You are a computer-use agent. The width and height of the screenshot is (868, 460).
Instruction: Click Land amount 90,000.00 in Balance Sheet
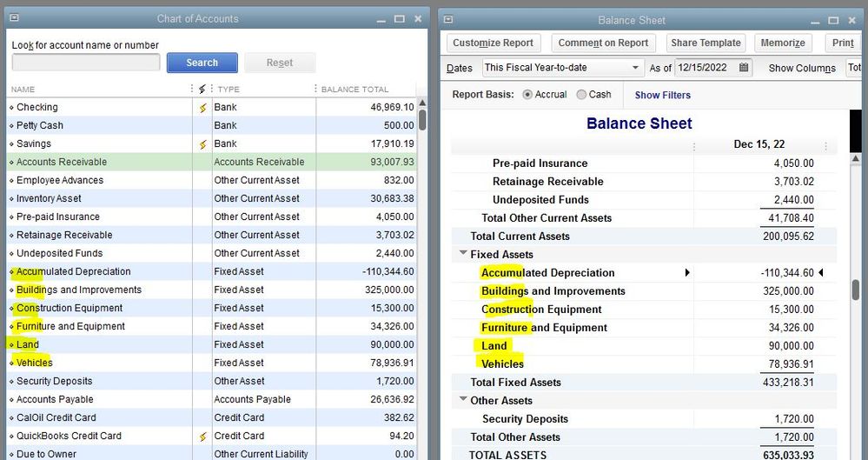(791, 346)
